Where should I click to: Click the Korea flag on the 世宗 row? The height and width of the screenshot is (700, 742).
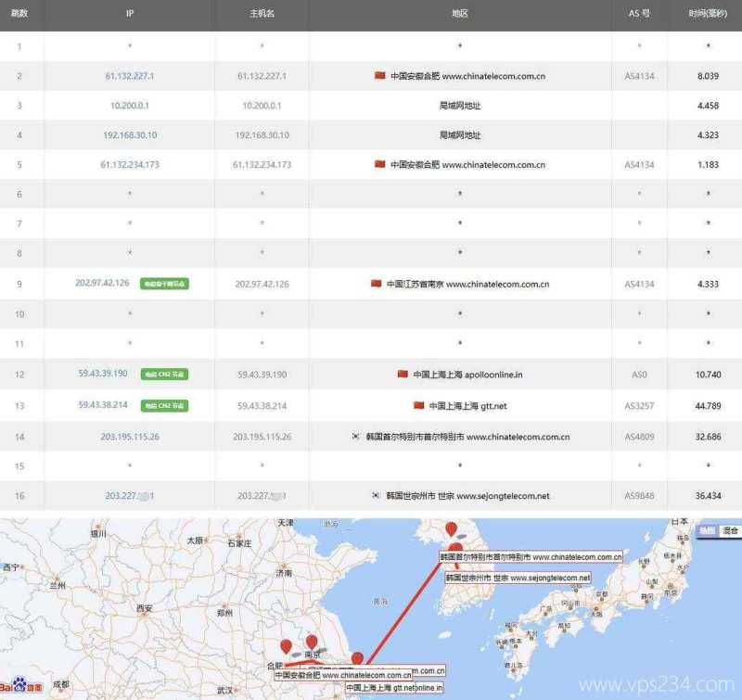[x=375, y=495]
